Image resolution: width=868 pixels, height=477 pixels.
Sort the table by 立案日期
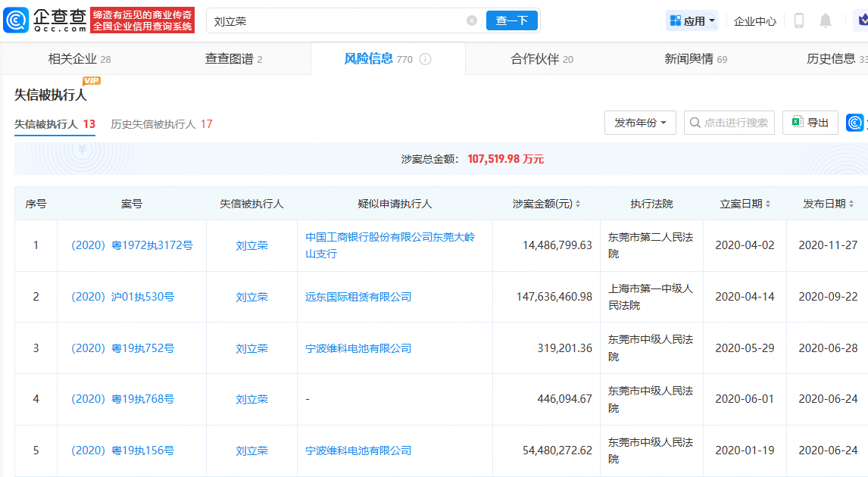768,204
